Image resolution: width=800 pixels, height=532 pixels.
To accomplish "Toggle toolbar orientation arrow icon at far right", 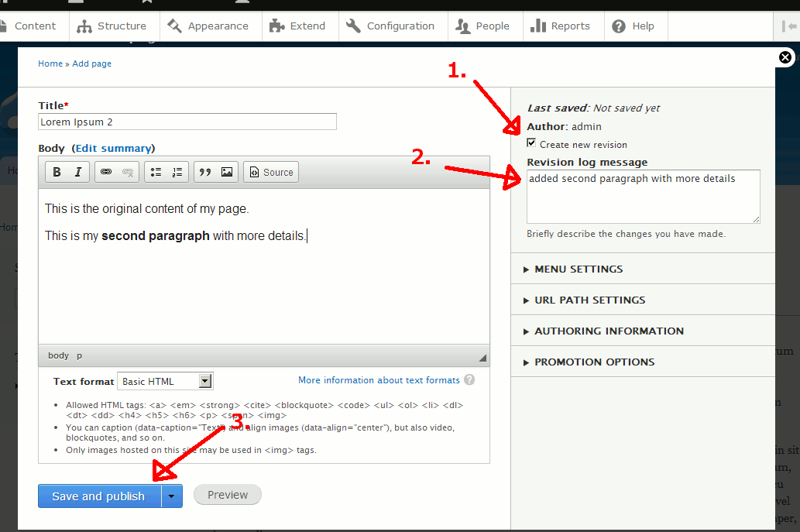I will point(789,26).
